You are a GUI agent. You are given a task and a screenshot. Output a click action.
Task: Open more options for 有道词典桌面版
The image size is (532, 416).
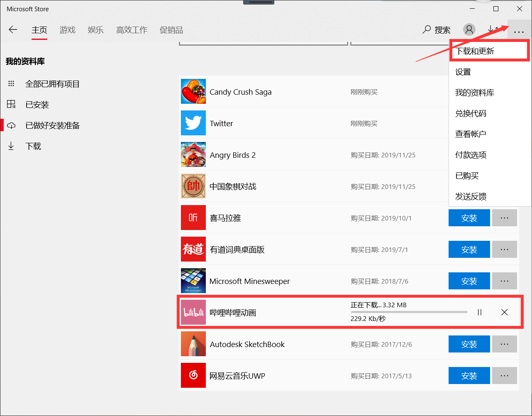(x=505, y=249)
